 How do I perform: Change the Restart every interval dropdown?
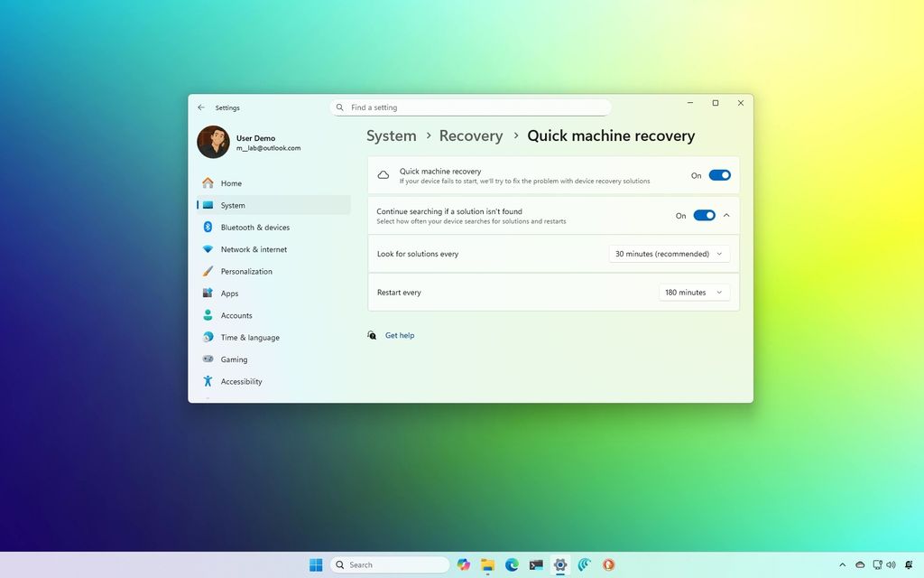coord(693,292)
